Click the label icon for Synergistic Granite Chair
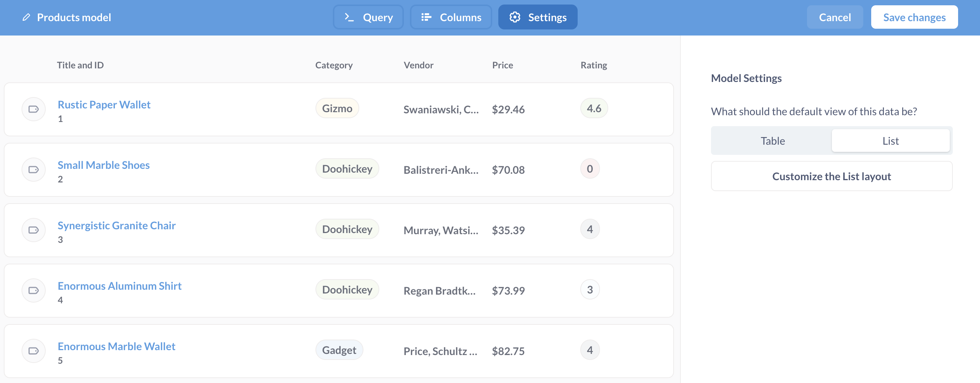 pyautogui.click(x=34, y=230)
